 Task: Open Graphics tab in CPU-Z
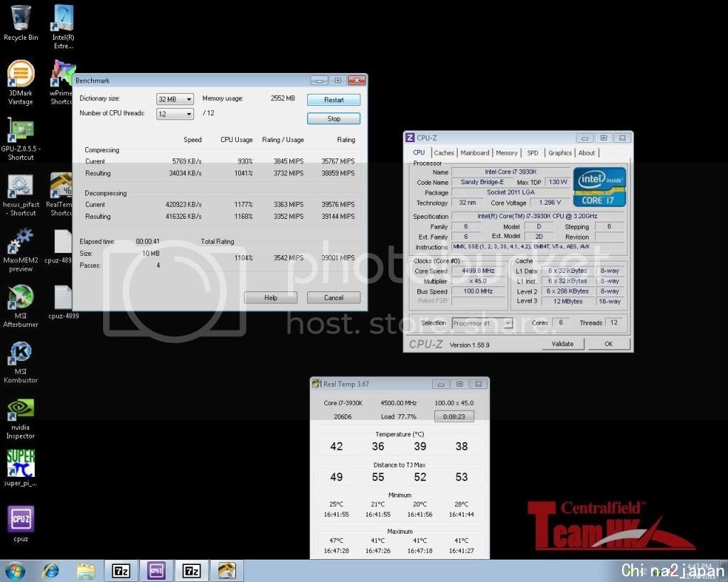(x=560, y=153)
